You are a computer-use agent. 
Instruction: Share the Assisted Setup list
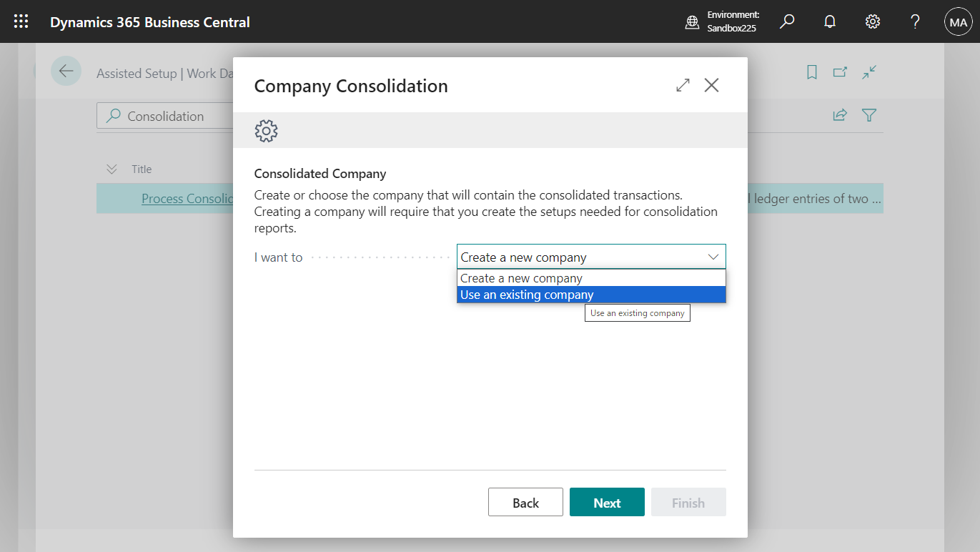(x=840, y=115)
